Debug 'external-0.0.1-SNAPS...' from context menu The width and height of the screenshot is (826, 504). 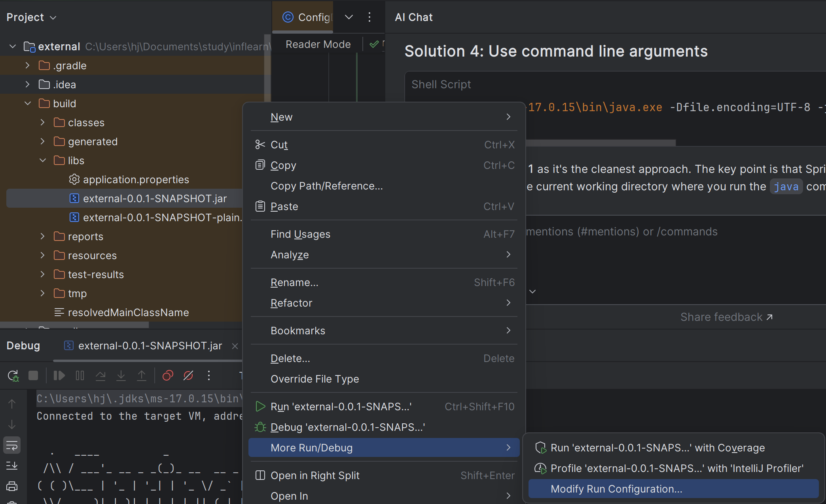pos(384,427)
